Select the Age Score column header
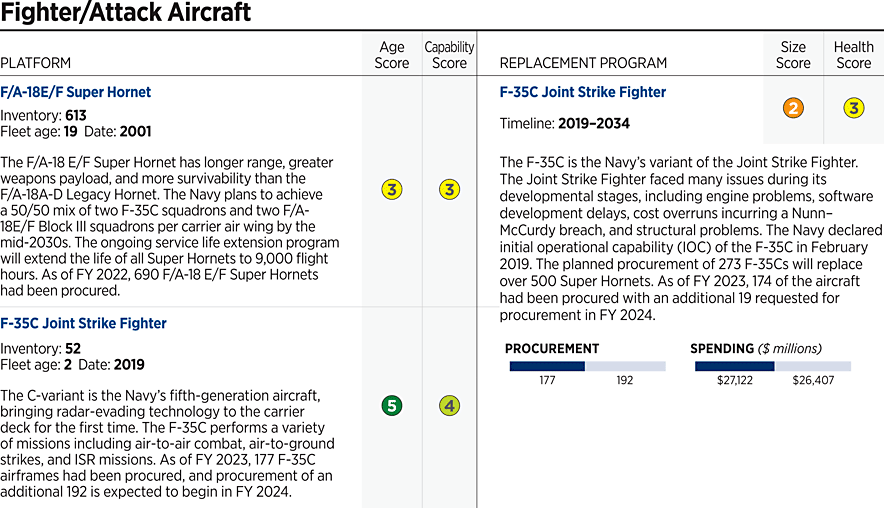This screenshot has width=884, height=508. point(392,55)
